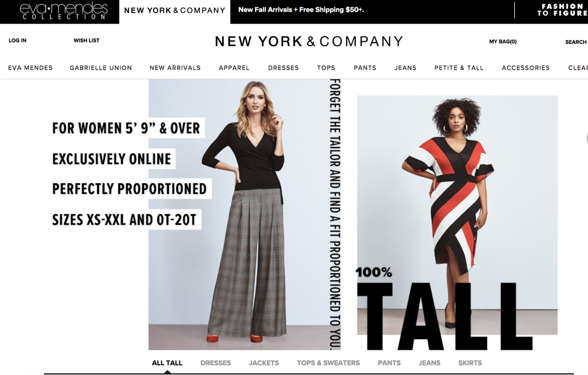Screen dimensions: 588x375
Task: Click the striped dress model image
Action: pos(457,215)
